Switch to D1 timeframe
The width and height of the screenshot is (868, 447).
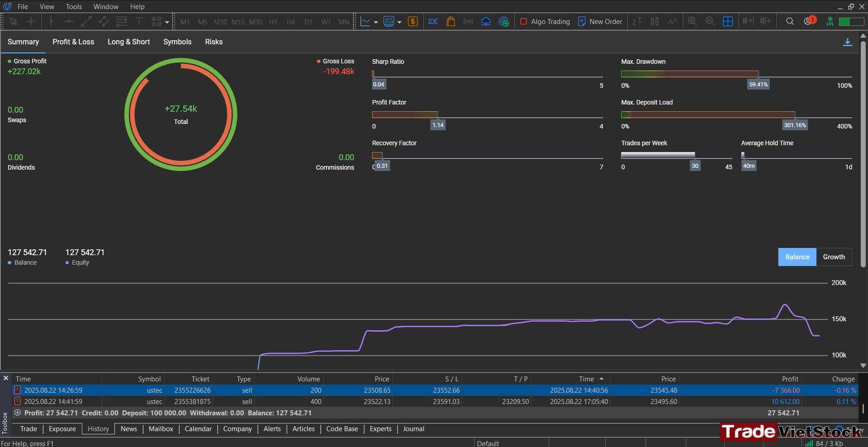click(x=308, y=22)
